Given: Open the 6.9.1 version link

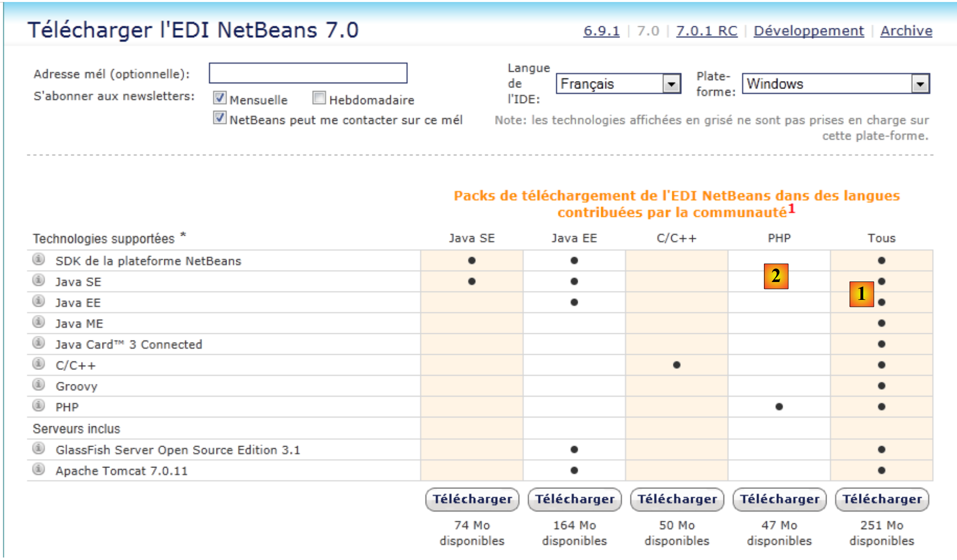Looking at the screenshot, I should point(601,31).
